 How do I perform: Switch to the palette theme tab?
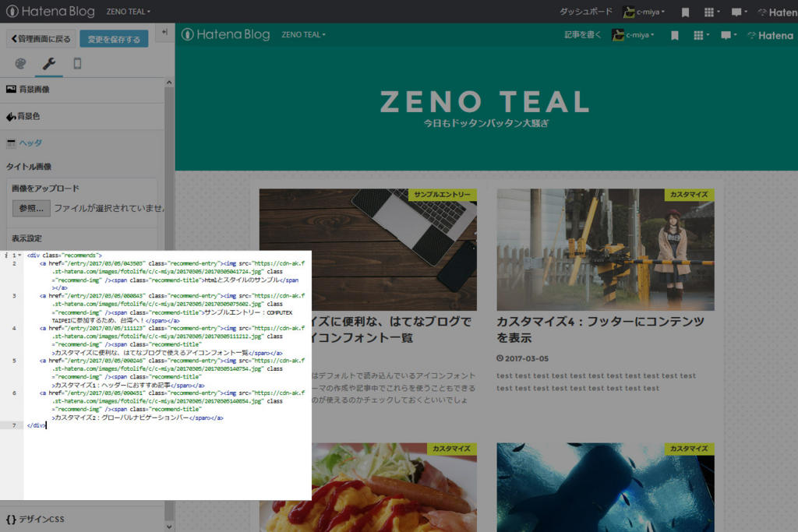(20, 64)
